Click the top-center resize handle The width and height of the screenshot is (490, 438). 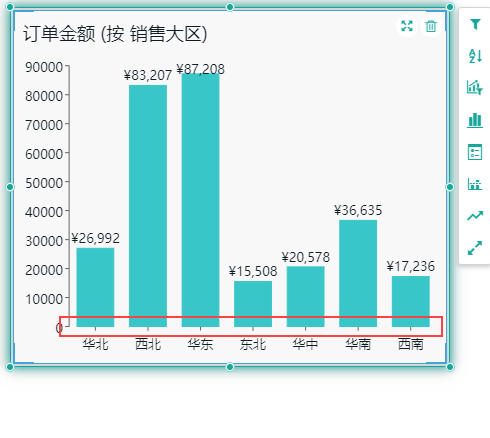pyautogui.click(x=230, y=7)
